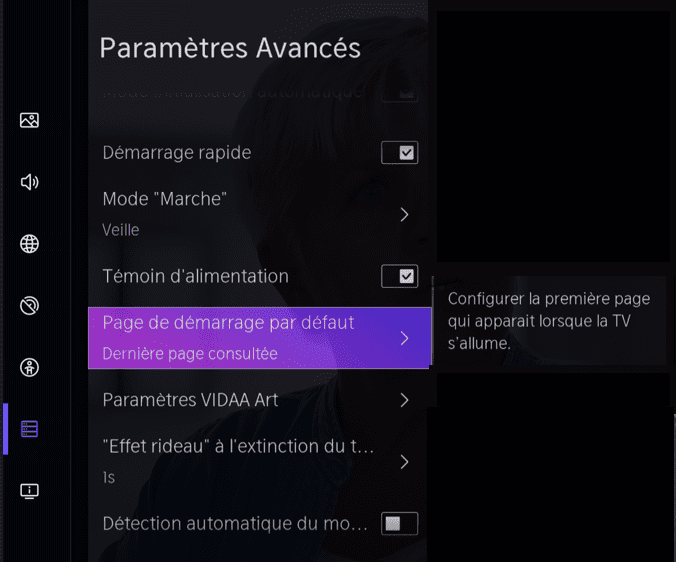The image size is (676, 562).
Task: Open the Sound settings speaker icon
Action: click(30, 182)
